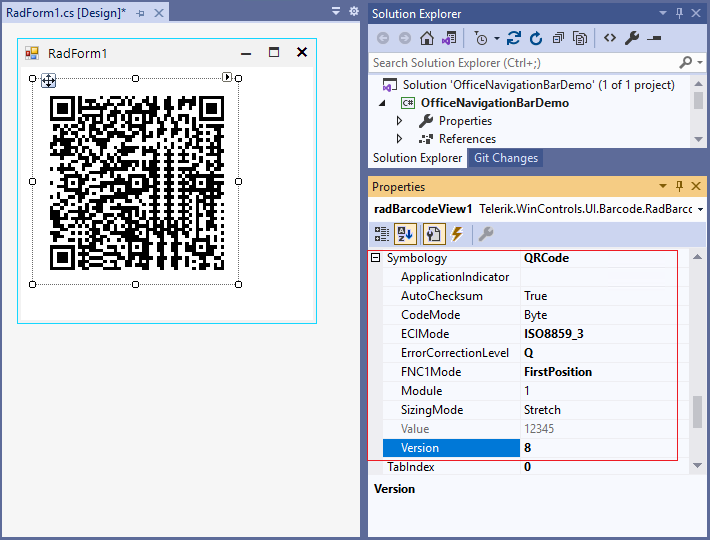Open the radBarcodeView1 object selector dropdown
Viewport: 710px width, 540px height.
point(700,210)
